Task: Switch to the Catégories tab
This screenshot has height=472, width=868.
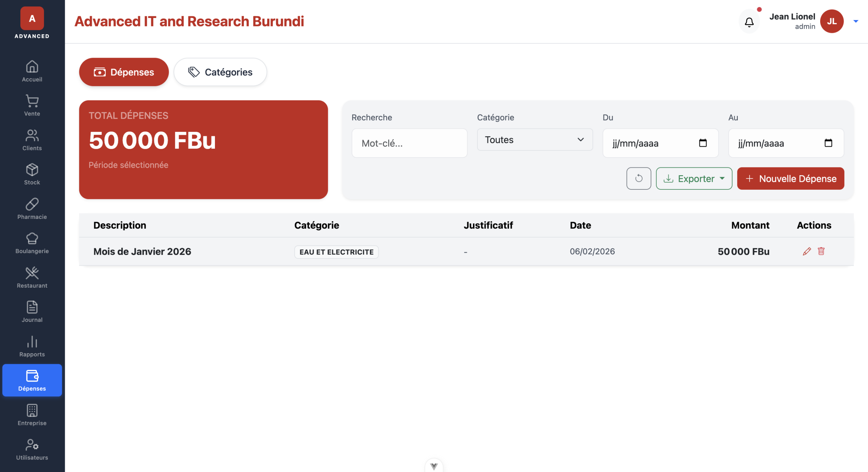Action: (x=220, y=72)
